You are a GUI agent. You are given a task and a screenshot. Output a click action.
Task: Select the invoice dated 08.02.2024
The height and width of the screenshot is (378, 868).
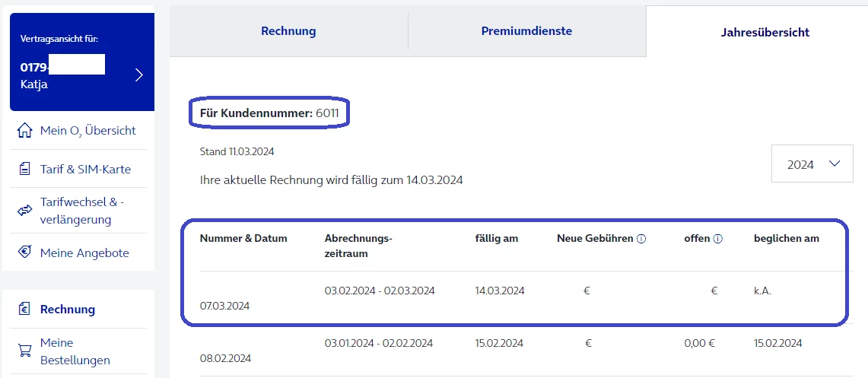point(225,357)
